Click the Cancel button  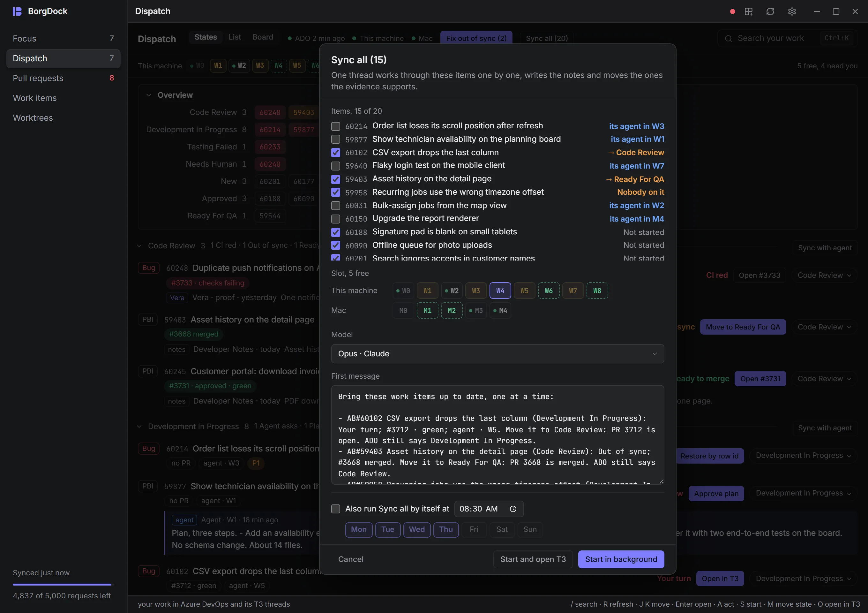pyautogui.click(x=350, y=559)
